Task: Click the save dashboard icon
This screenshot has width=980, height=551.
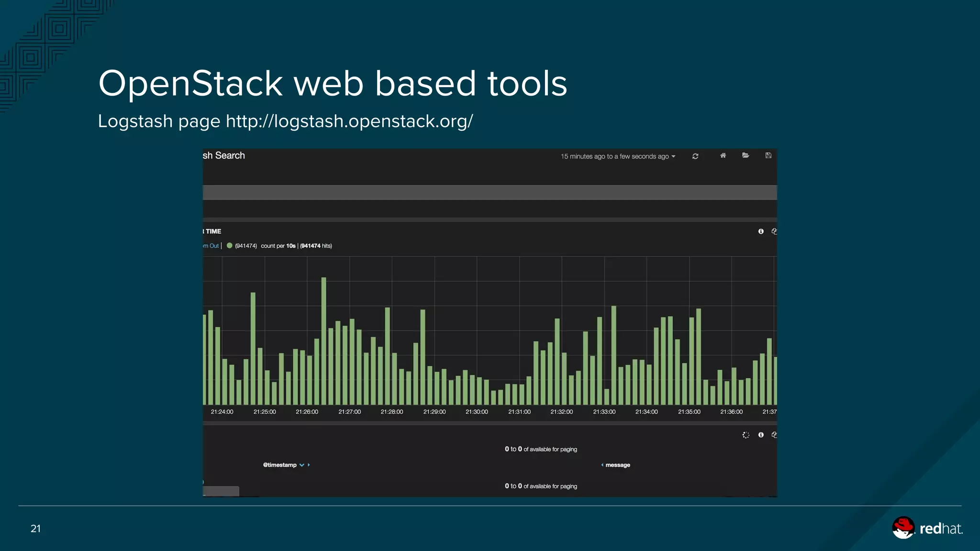Action: [x=768, y=155]
